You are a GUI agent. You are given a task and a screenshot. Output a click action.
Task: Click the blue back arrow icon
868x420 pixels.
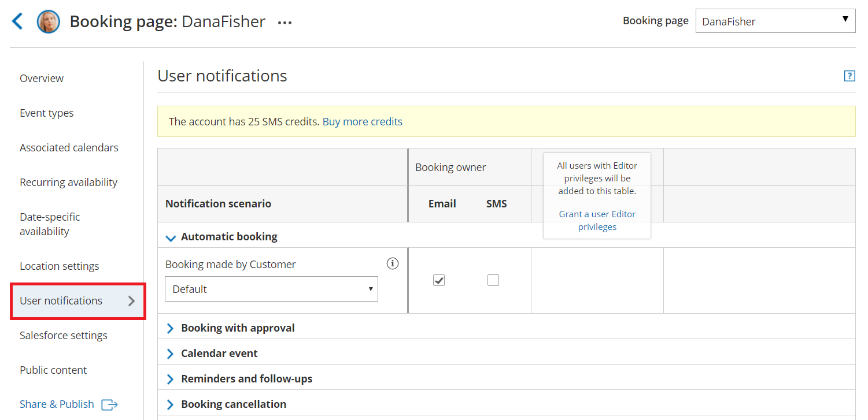tap(18, 22)
